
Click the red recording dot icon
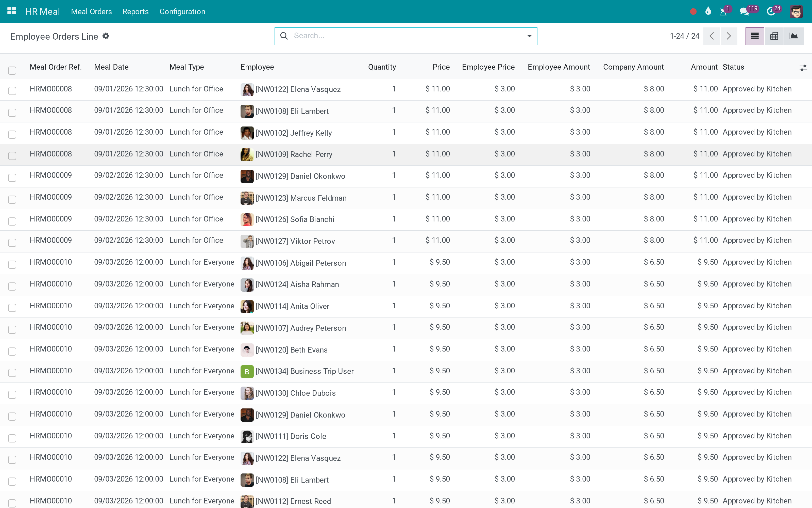pyautogui.click(x=693, y=12)
